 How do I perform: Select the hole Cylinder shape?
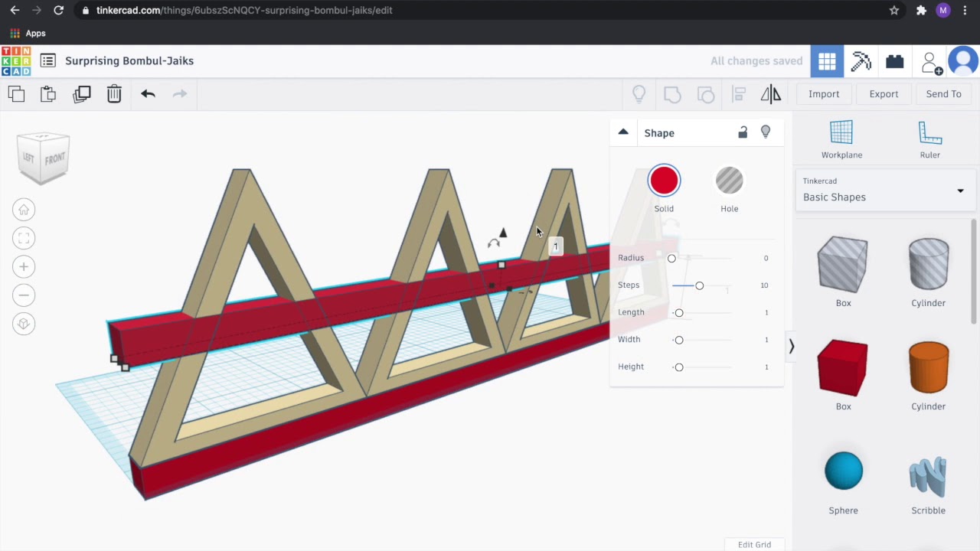[929, 265]
